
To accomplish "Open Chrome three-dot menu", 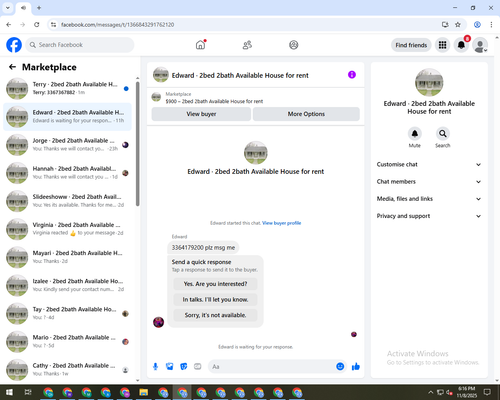I will pos(491,24).
